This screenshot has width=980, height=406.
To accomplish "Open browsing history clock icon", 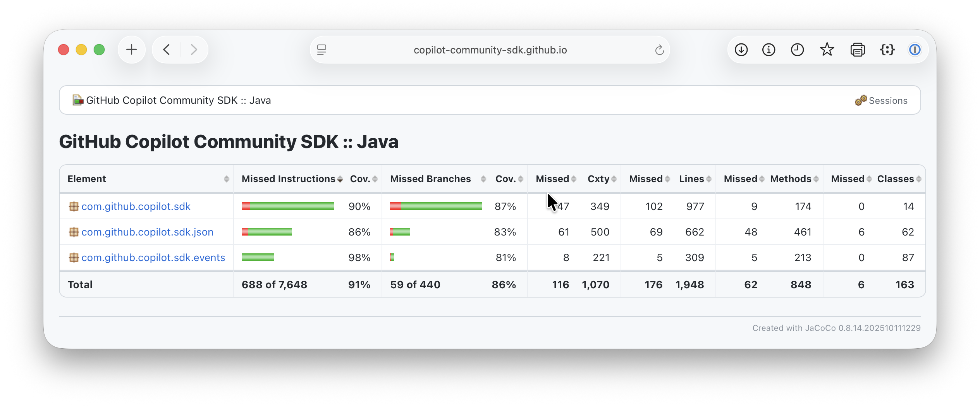I will point(798,50).
